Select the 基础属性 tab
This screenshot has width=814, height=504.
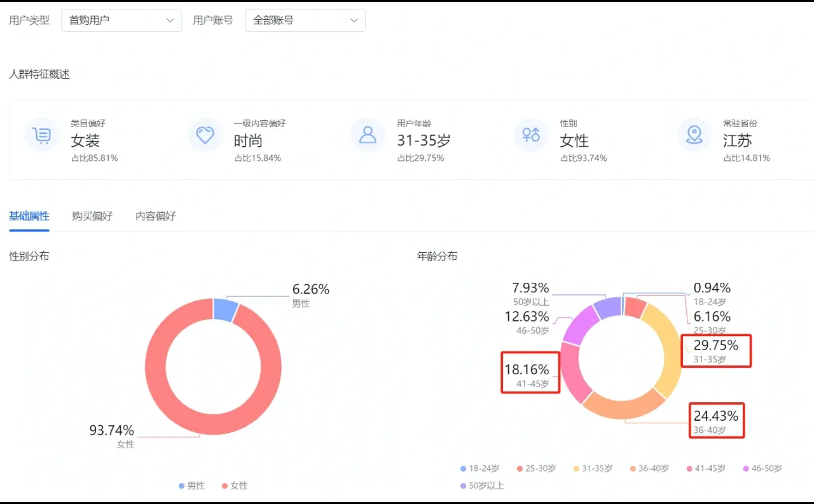point(29,216)
